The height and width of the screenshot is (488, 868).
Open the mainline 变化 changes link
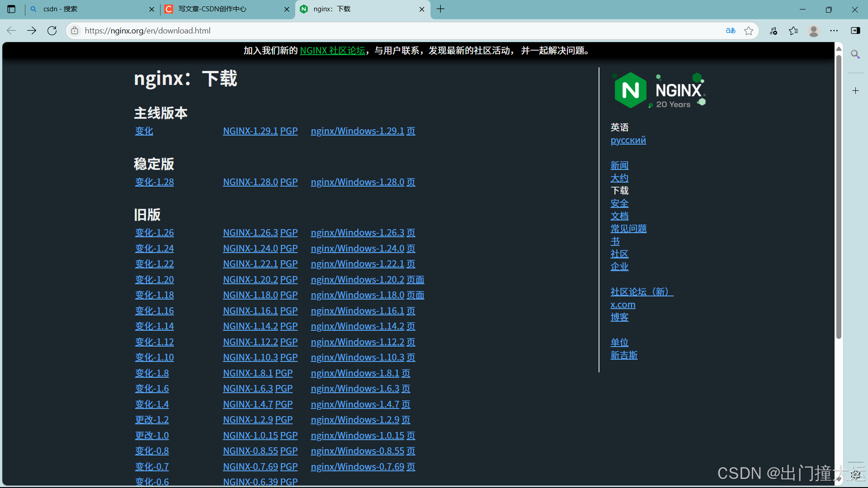click(x=144, y=131)
